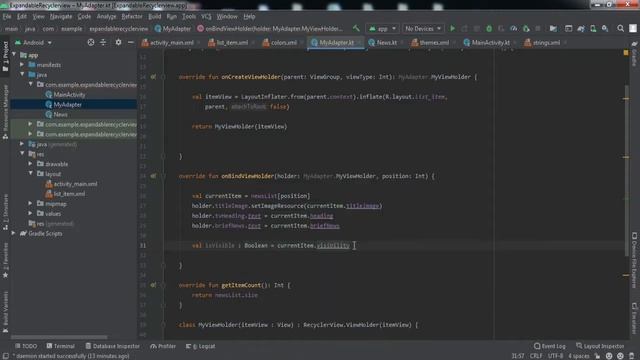Screen dimensions: 640x360
Task: Open the Build Variants side panel
Action: coord(5,312)
